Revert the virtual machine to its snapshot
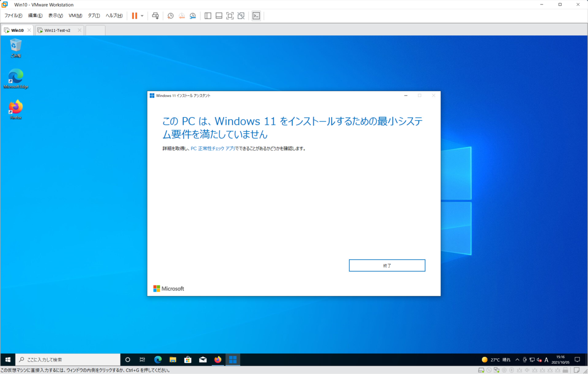The image size is (588, 374). coord(182,16)
